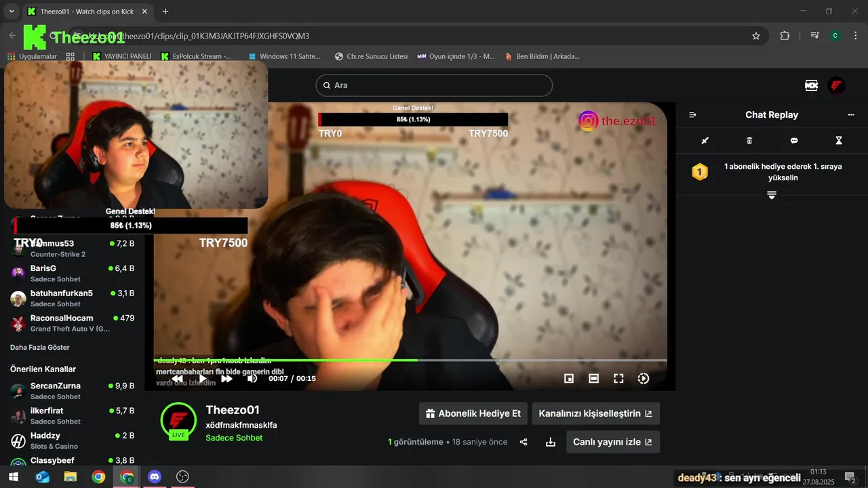Click the speech bubble icon in chat toolbar

click(794, 141)
